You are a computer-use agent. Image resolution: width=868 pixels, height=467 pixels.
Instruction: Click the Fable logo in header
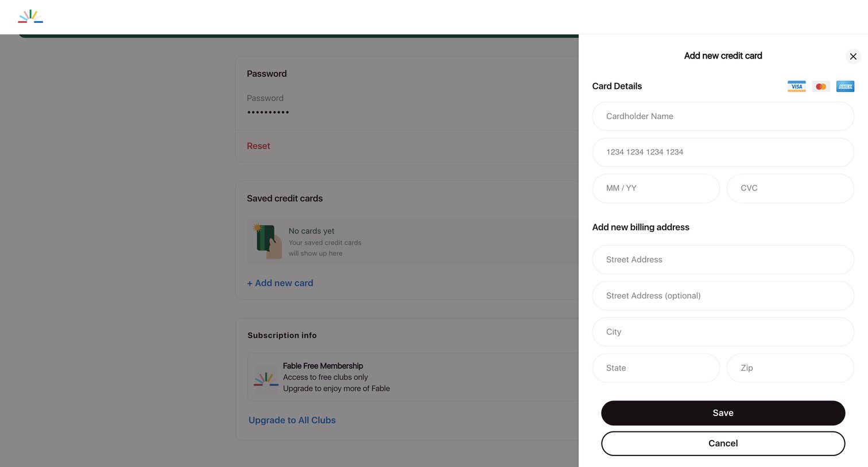pos(30,16)
